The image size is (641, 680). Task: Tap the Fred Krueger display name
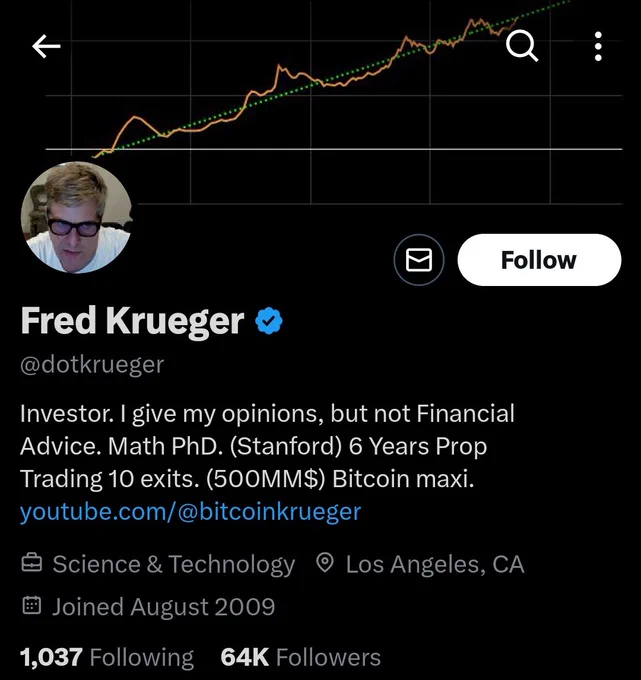click(132, 321)
